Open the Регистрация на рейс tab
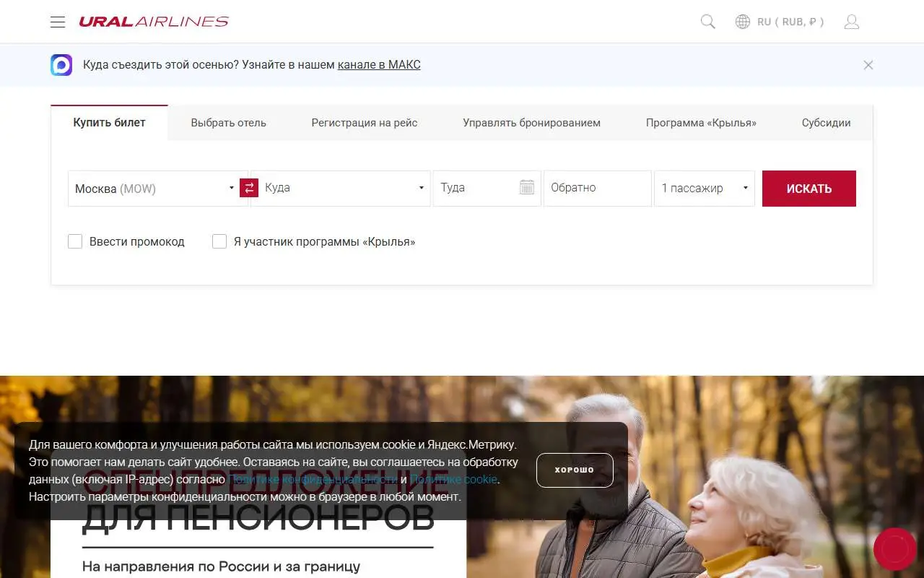This screenshot has height=578, width=924. 365,123
